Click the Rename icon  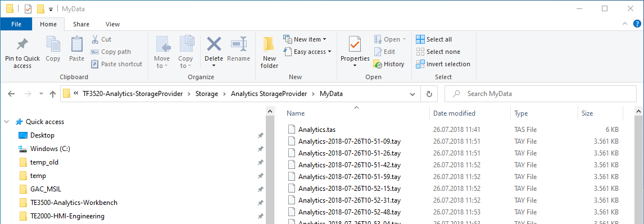click(238, 44)
